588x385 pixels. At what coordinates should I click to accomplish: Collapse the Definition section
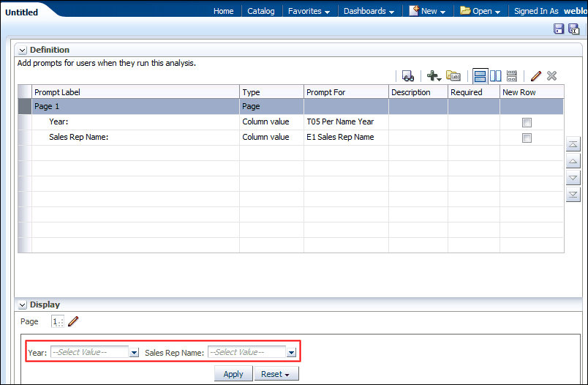(22, 50)
